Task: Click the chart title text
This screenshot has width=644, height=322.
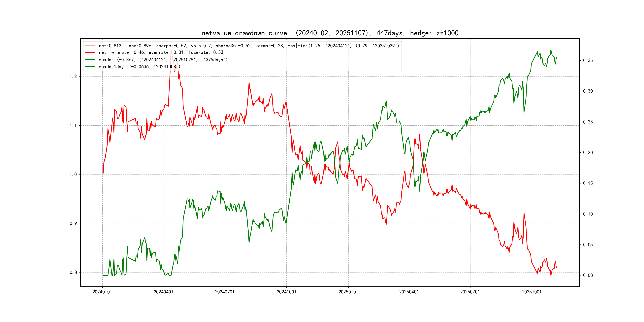Action: (x=330, y=33)
